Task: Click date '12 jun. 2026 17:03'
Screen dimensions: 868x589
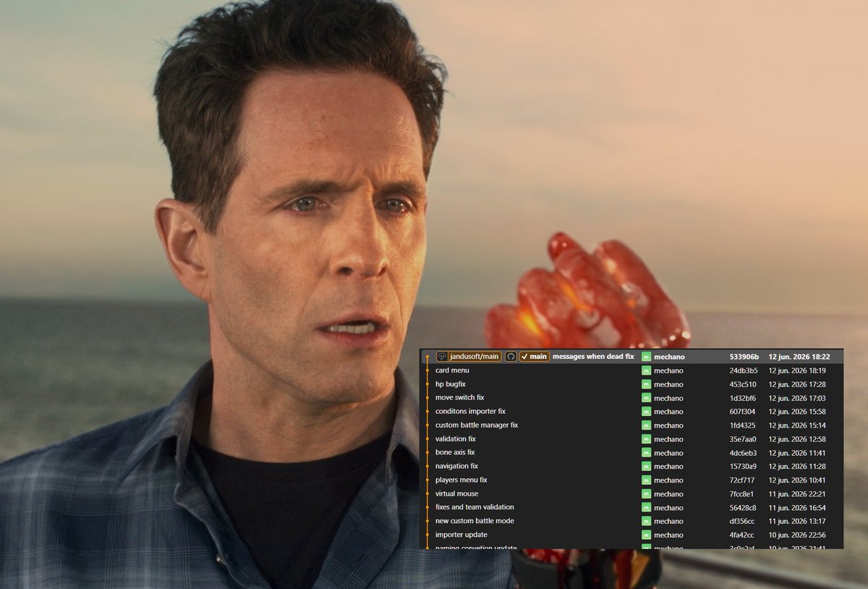Action: (x=797, y=398)
